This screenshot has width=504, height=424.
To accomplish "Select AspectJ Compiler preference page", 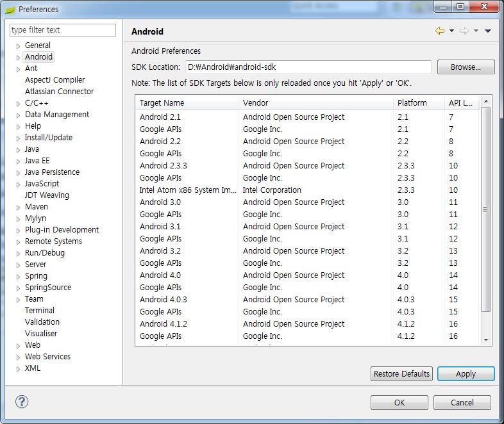I will (55, 80).
